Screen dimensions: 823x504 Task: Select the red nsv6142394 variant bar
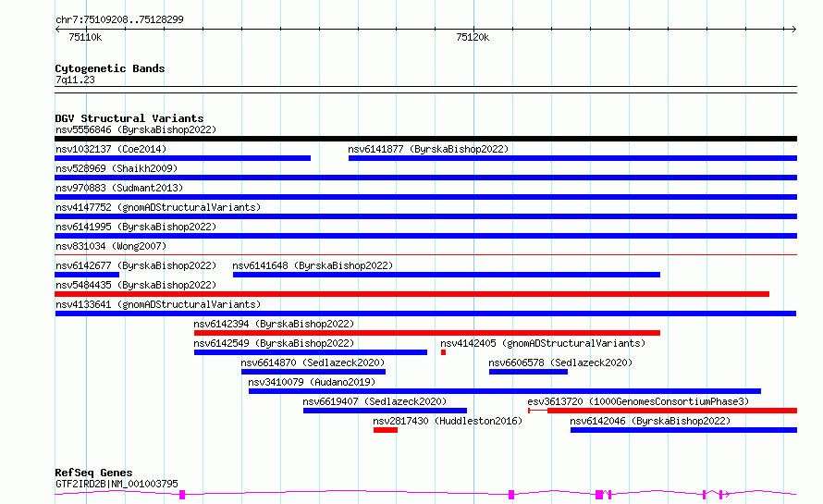pos(427,333)
